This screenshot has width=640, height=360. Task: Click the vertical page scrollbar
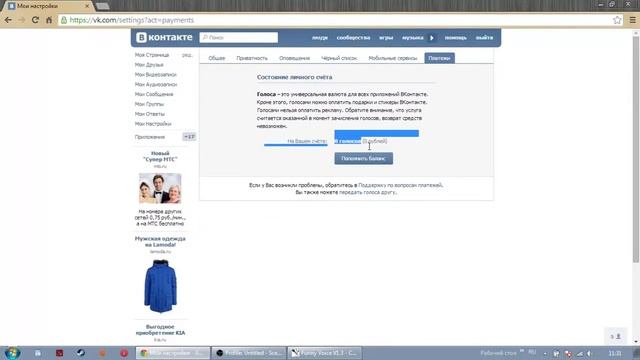click(x=636, y=149)
